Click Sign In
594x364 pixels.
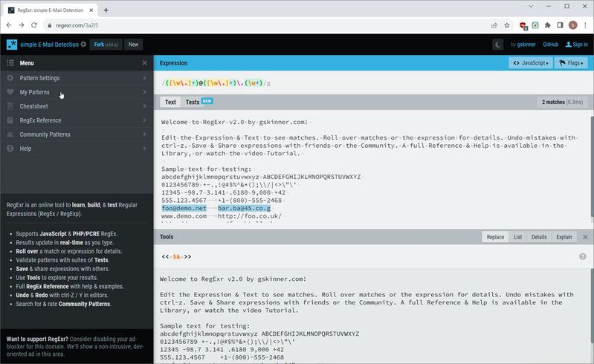(x=577, y=45)
